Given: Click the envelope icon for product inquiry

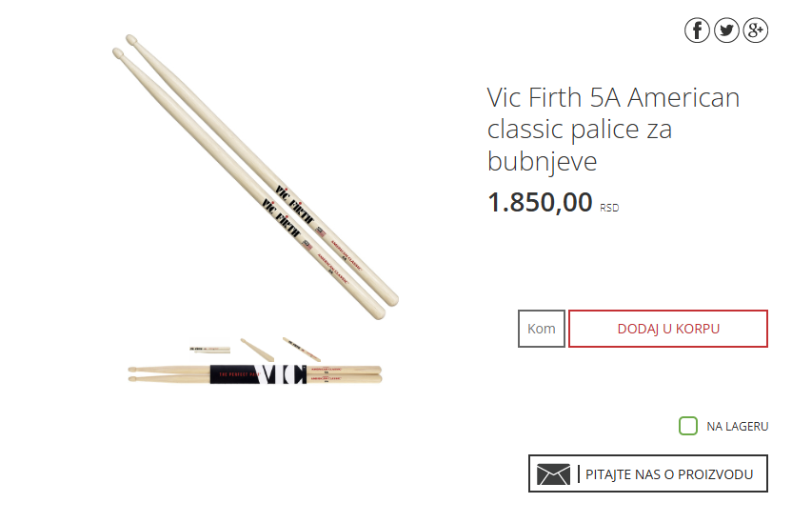Looking at the screenshot, I should 553,474.
